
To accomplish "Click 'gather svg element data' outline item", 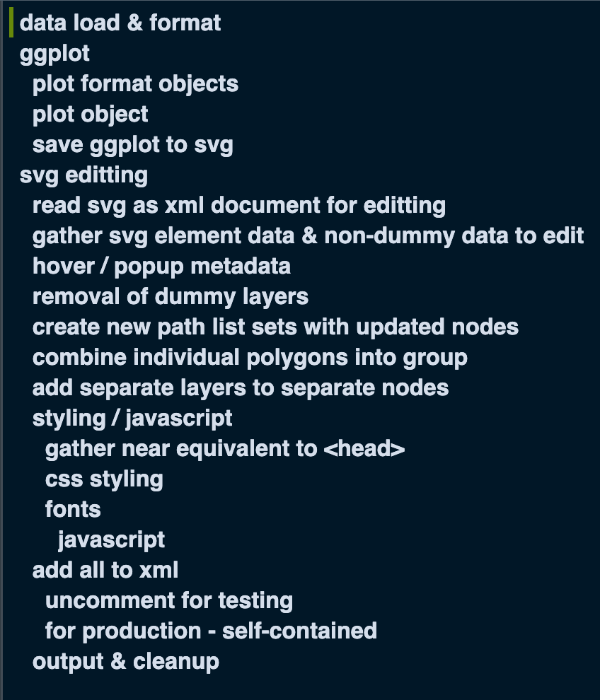I will (308, 235).
